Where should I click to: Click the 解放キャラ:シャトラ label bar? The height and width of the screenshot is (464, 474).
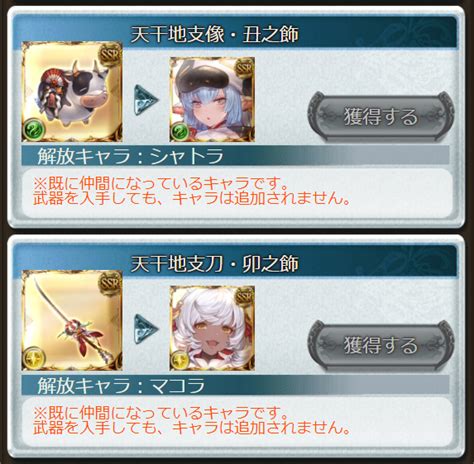pos(235,156)
